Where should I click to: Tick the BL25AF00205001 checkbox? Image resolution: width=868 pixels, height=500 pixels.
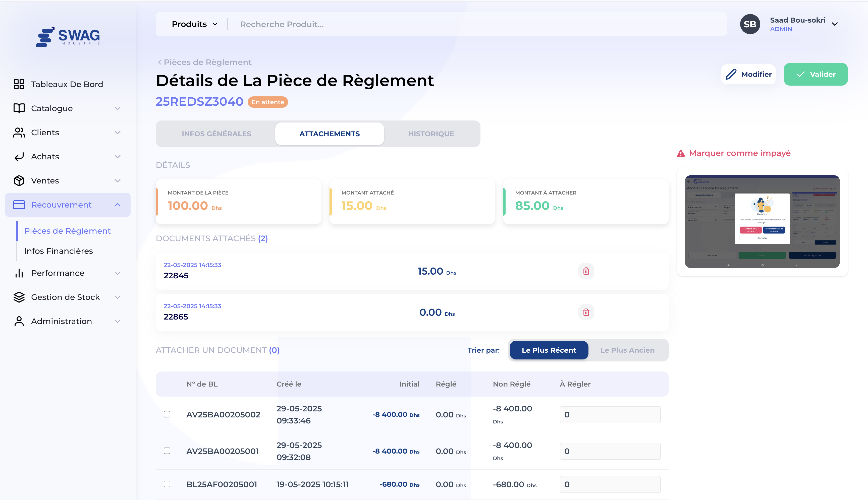[167, 484]
